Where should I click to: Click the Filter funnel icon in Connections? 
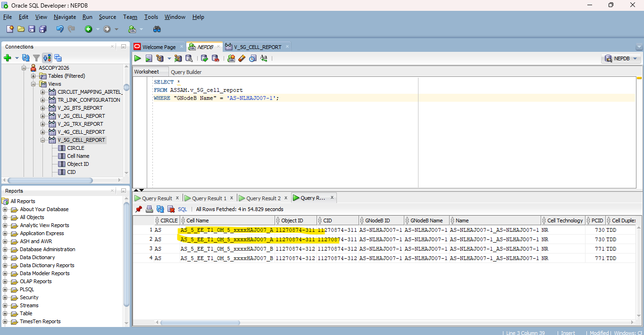36,58
